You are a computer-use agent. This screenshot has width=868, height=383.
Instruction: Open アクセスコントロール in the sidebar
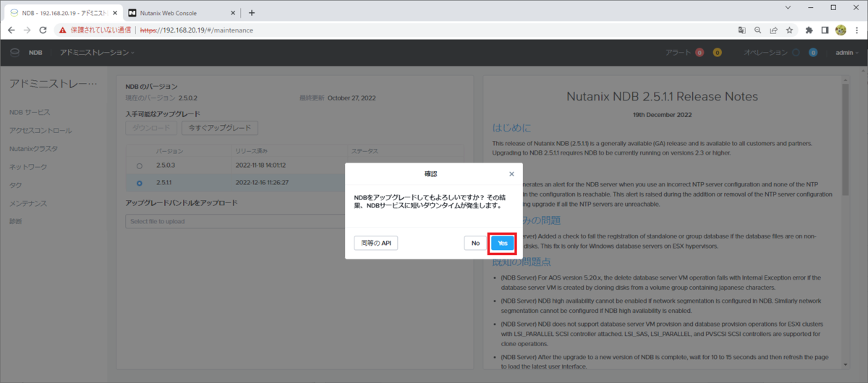tap(41, 131)
